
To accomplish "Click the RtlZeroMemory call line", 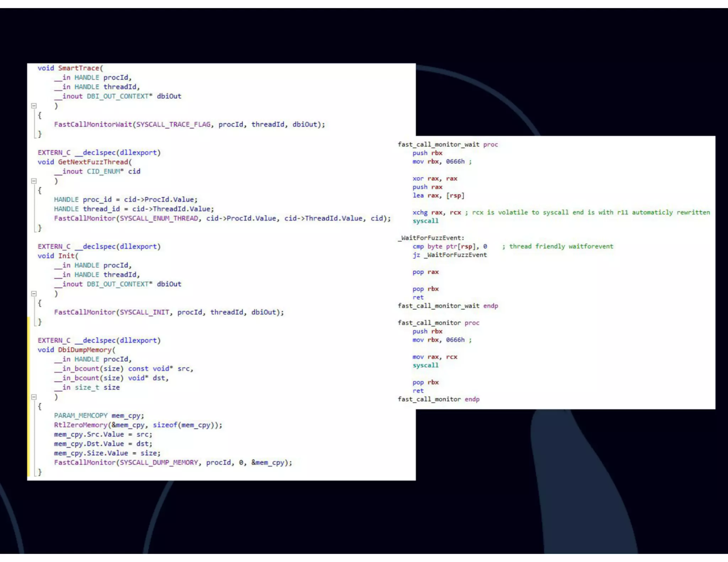I will pyautogui.click(x=138, y=425).
